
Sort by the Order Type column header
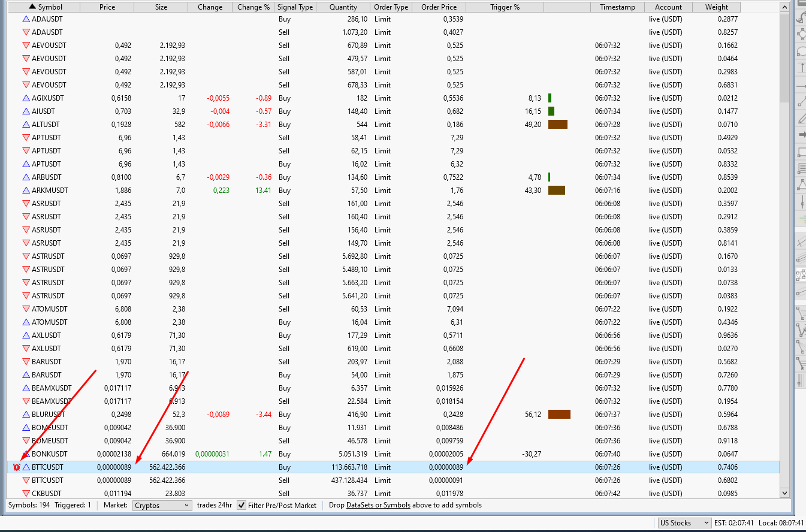click(x=391, y=7)
